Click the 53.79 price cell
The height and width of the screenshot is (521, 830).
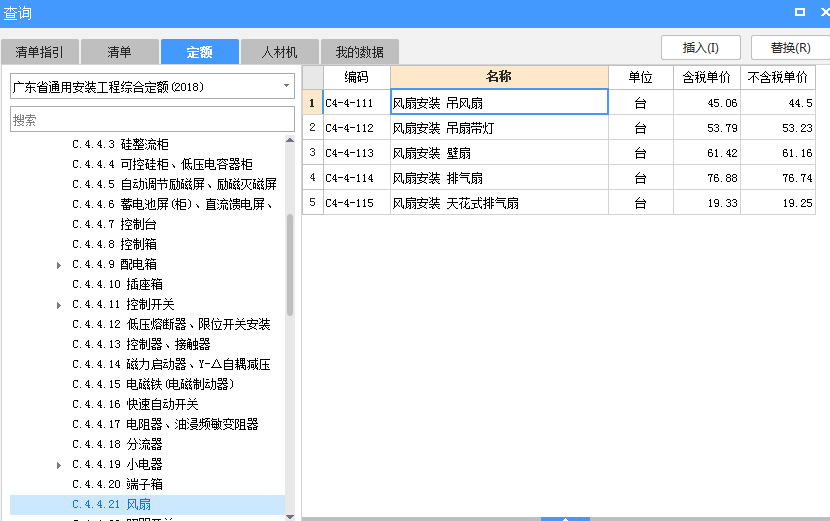click(x=707, y=128)
